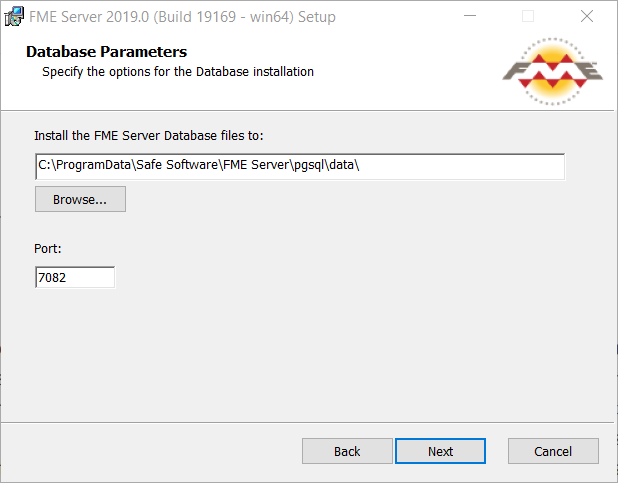Click the 7082 value in the port box
Image resolution: width=618 pixels, height=483 pixels.
pyautogui.click(x=52, y=278)
